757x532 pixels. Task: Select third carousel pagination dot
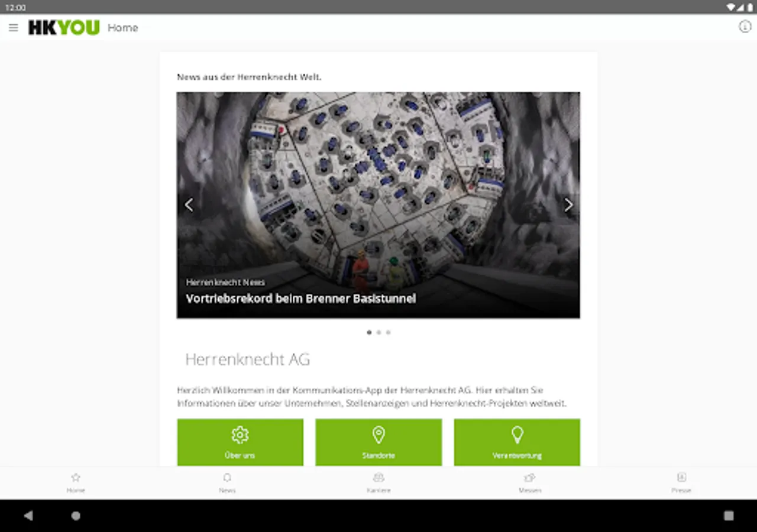[388, 332]
